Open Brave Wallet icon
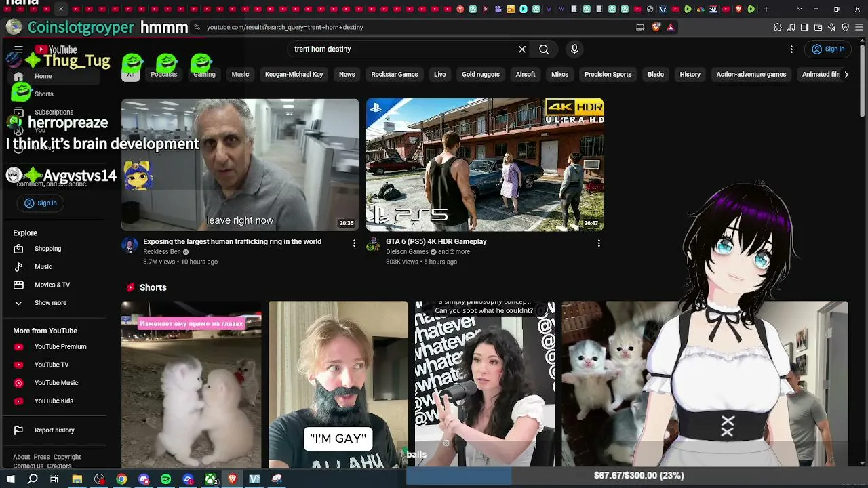 818,27
